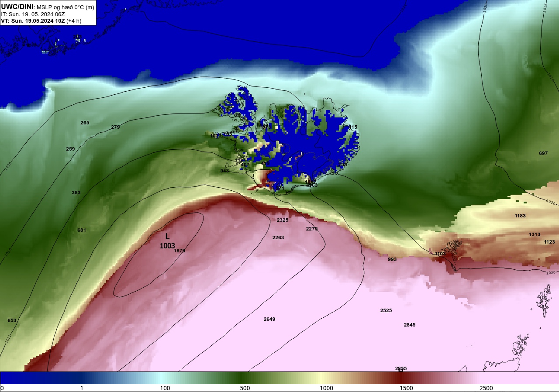Click the colour scale label 0
The image size is (559, 392).
(x=2, y=388)
